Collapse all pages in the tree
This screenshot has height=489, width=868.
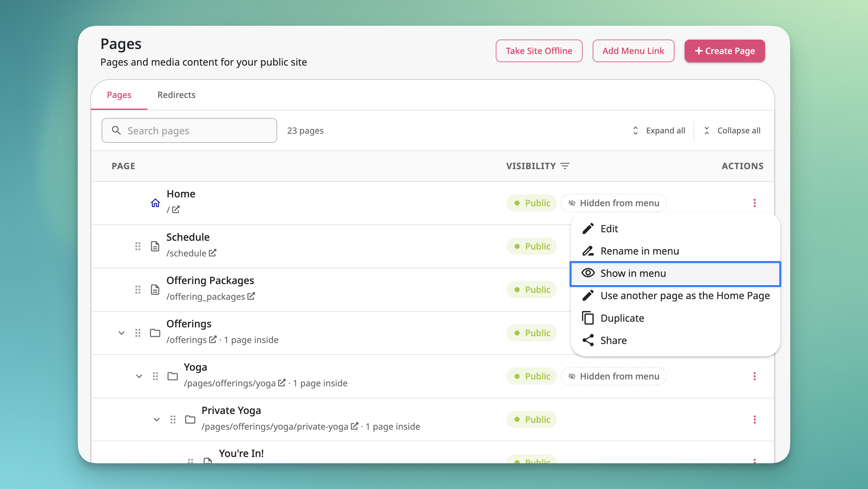click(732, 131)
